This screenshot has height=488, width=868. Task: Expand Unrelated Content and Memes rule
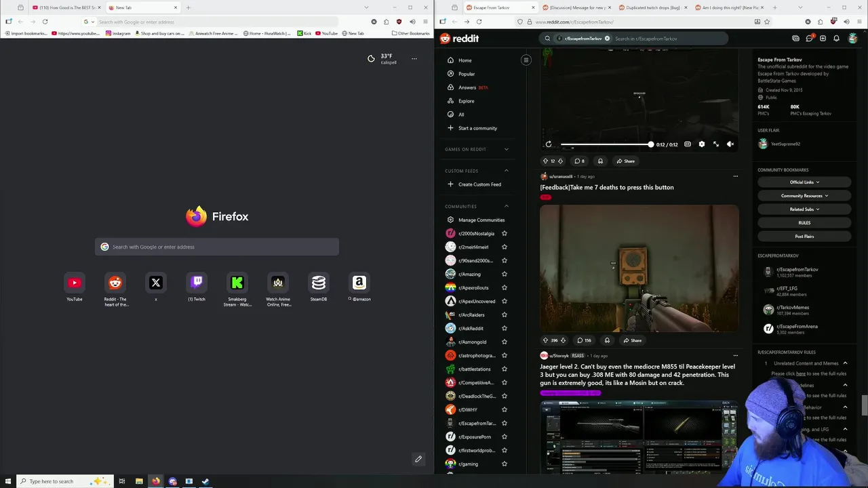845,363
